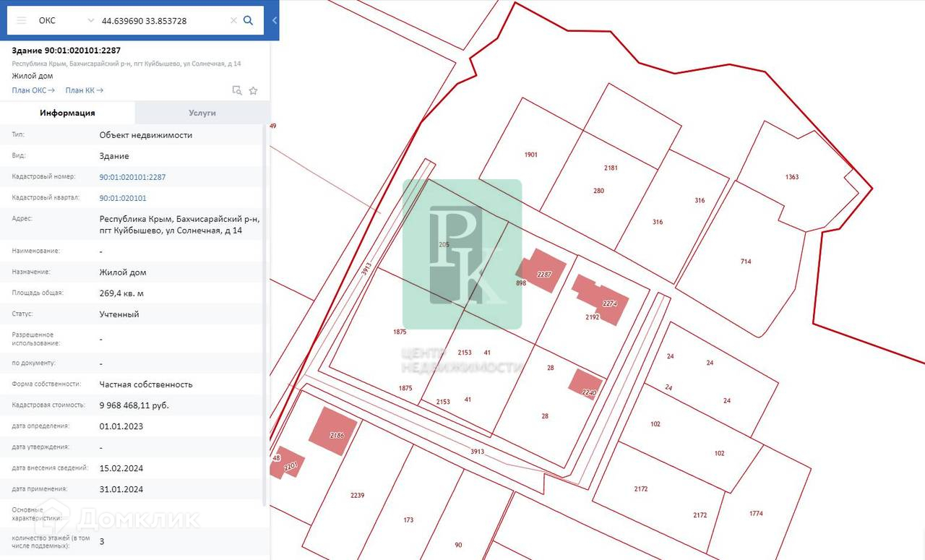This screenshot has height=560, width=925.
Task: Switch to the Информация tab
Action: [67, 113]
